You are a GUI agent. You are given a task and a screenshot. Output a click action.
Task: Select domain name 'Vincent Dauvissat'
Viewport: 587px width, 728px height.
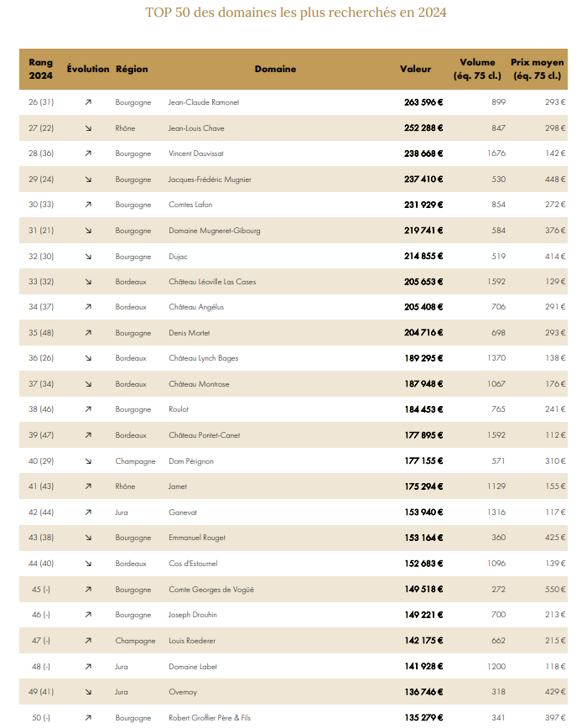196,153
